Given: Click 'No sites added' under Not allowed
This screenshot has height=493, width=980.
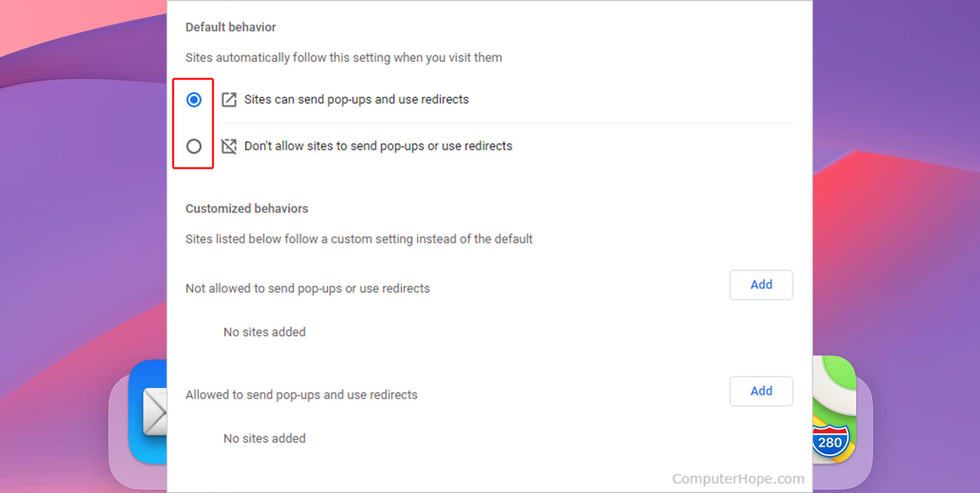Looking at the screenshot, I should pos(264,332).
